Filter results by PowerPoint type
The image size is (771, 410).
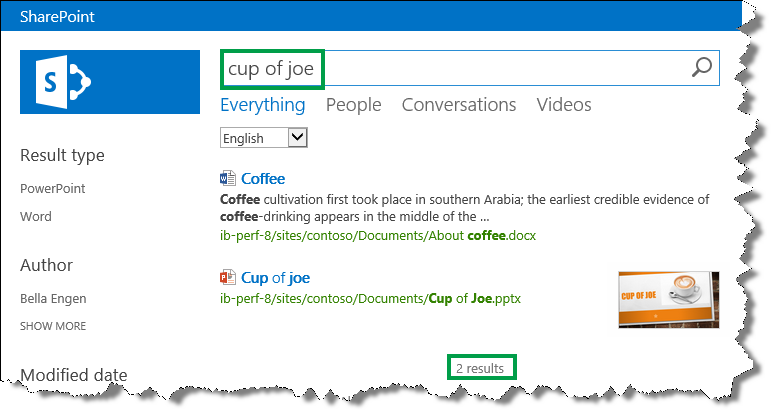[53, 188]
